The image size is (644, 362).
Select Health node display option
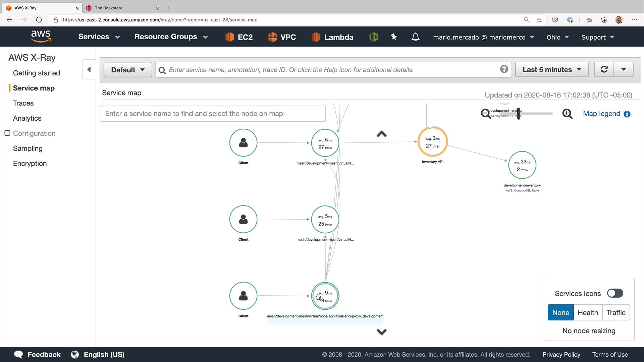[x=588, y=312]
